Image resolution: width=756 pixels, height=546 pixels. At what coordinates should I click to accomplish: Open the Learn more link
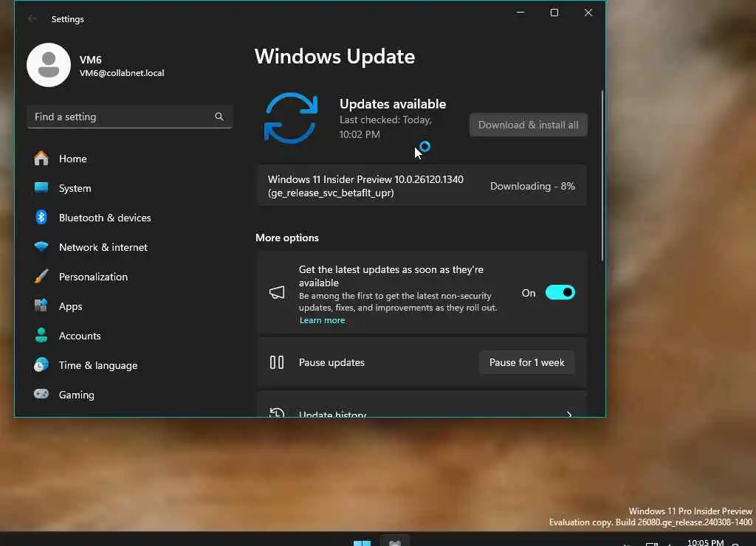point(322,320)
